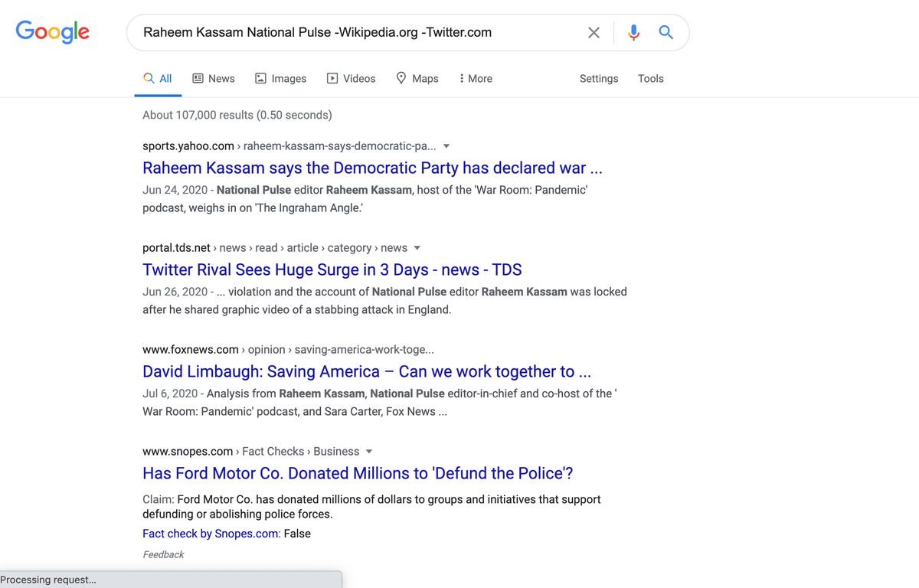The image size is (919, 588).
Task: Click the 'Claim: Ford Motor Co.' snippet text
Action: [x=371, y=507]
